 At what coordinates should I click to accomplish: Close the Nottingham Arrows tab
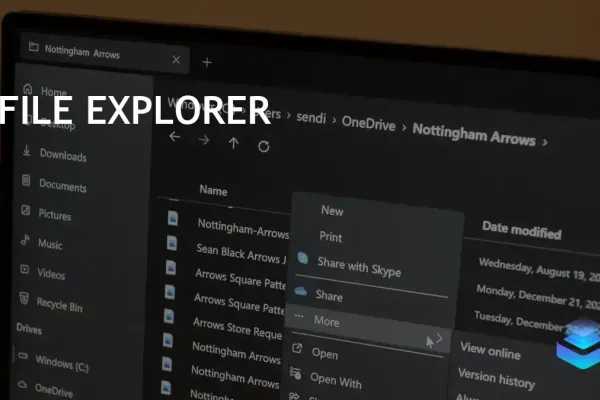(x=176, y=60)
